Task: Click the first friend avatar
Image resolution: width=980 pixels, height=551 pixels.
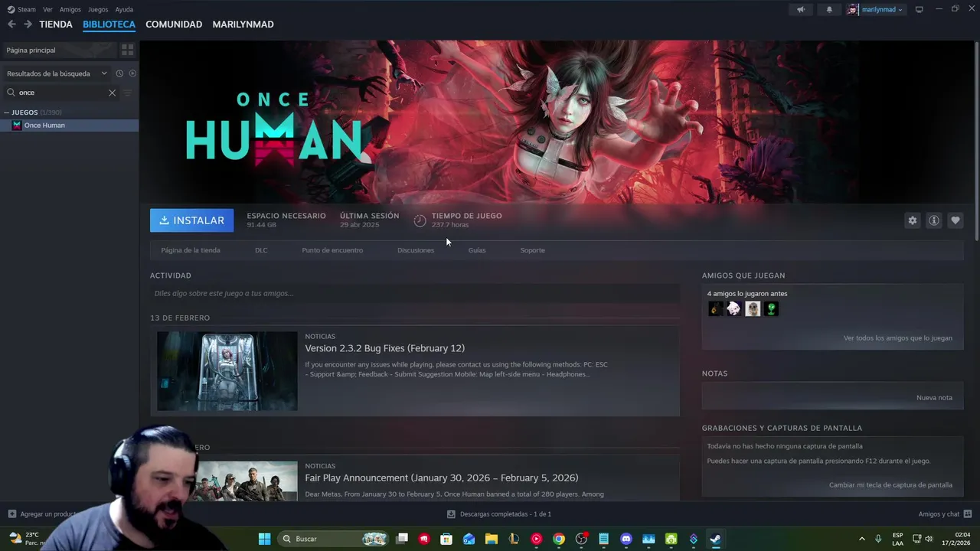Action: [716, 308]
